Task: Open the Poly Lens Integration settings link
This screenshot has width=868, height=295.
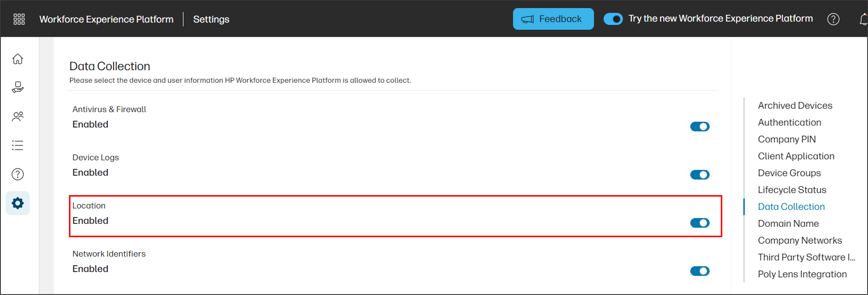Action: click(x=802, y=274)
